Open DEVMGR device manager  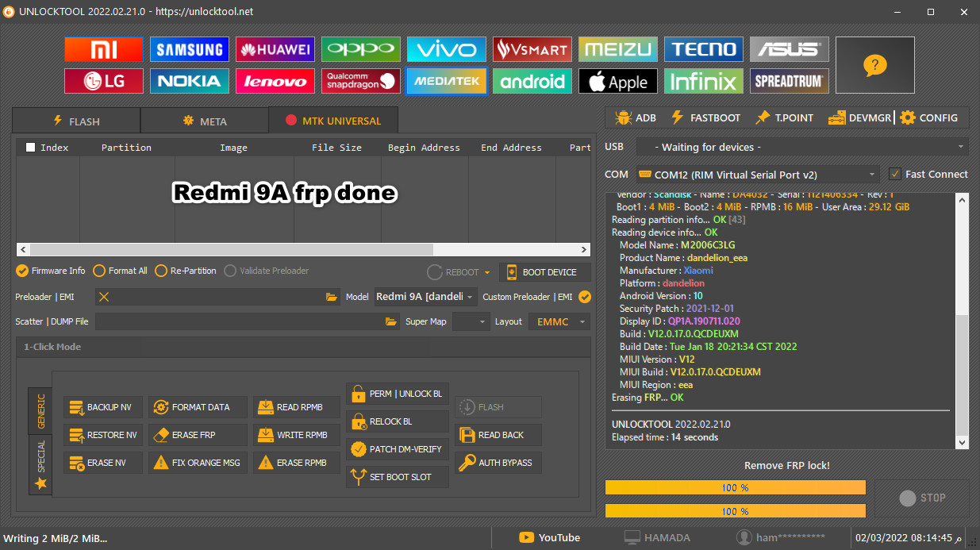(x=860, y=117)
